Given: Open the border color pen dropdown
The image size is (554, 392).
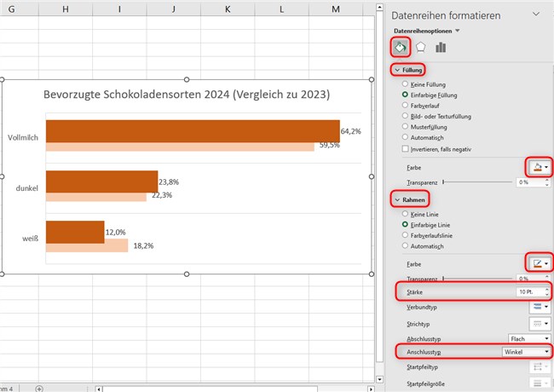Looking at the screenshot, I should coord(540,264).
